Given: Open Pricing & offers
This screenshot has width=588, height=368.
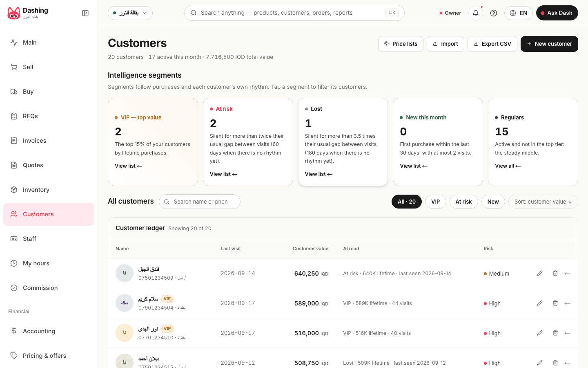Looking at the screenshot, I should click(x=49, y=356).
